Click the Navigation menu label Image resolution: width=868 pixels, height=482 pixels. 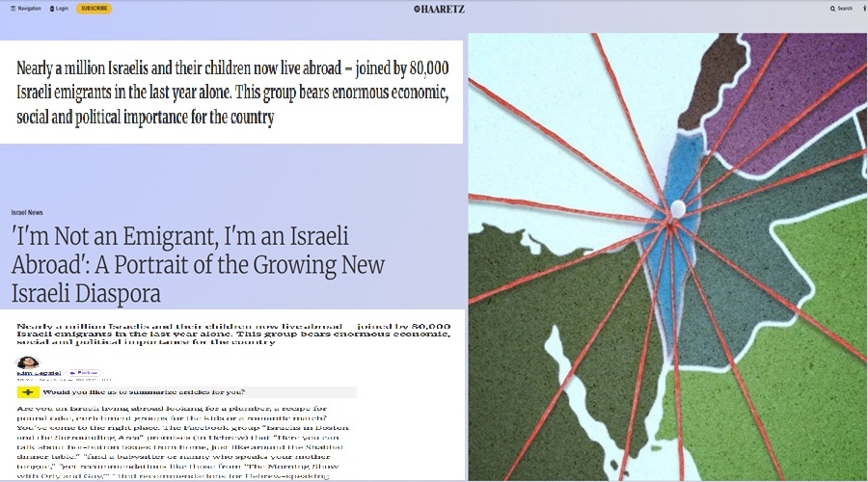pos(30,8)
